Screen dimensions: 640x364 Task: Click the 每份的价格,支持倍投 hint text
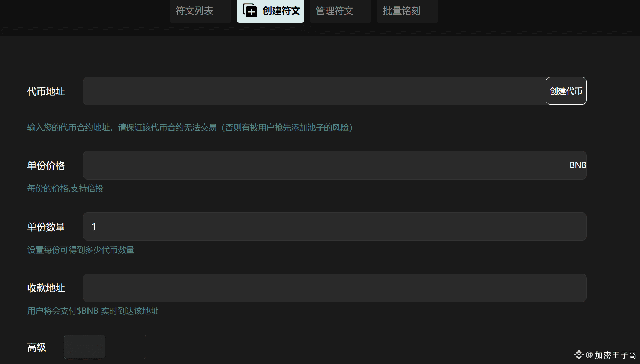(65, 189)
